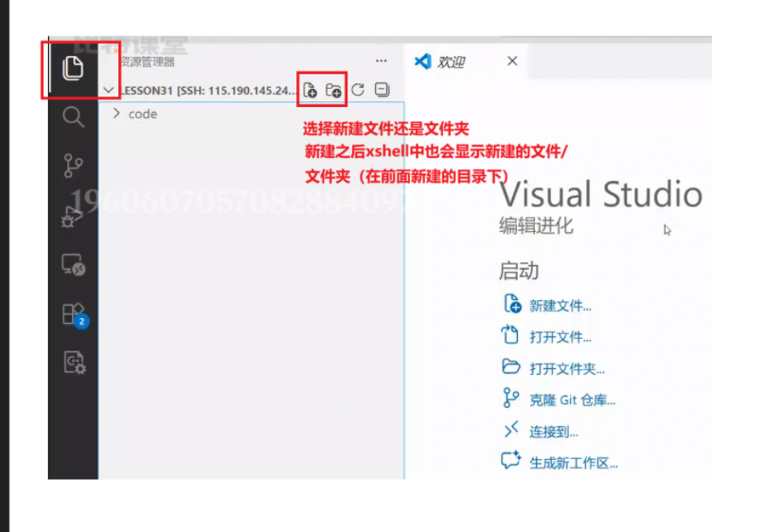This screenshot has height=532, width=783.
Task: Open the bottom activity bar icon with gear
Action: coord(75,363)
